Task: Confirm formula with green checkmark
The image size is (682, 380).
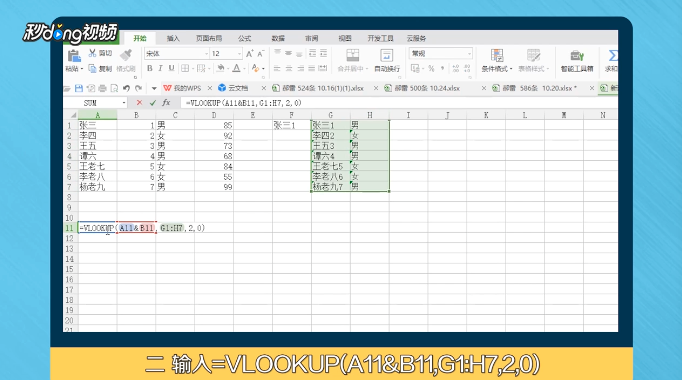Action: tap(152, 103)
